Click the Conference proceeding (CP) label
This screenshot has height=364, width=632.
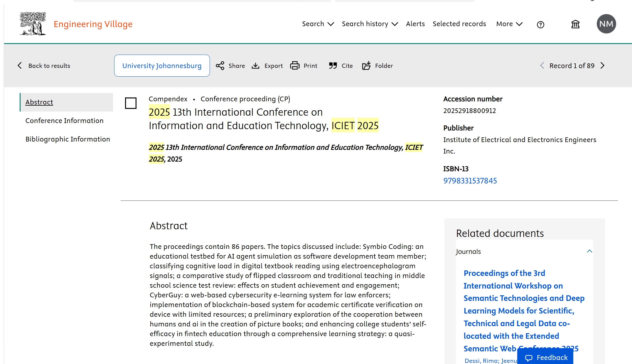click(x=245, y=99)
